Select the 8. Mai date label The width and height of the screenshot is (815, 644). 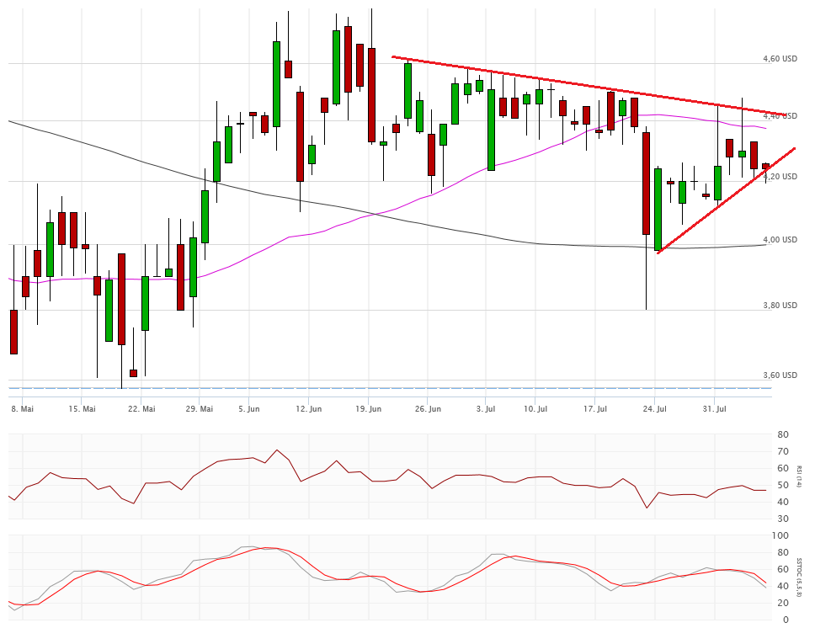pyautogui.click(x=22, y=409)
